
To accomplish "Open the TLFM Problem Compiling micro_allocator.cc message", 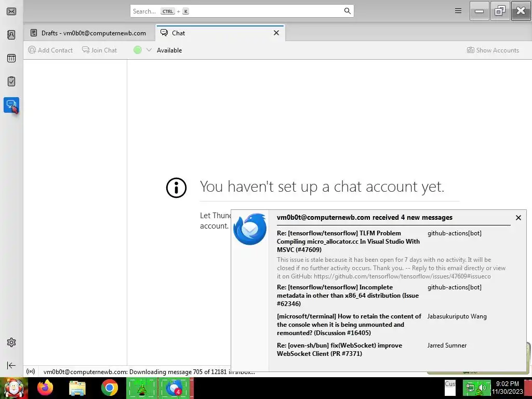I will pyautogui.click(x=348, y=241).
